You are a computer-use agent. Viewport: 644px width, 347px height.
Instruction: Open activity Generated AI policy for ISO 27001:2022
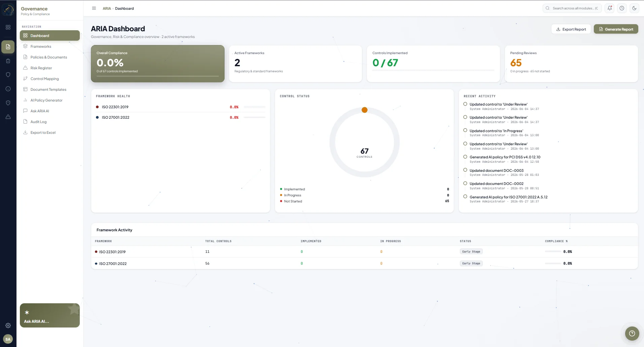[508, 197]
